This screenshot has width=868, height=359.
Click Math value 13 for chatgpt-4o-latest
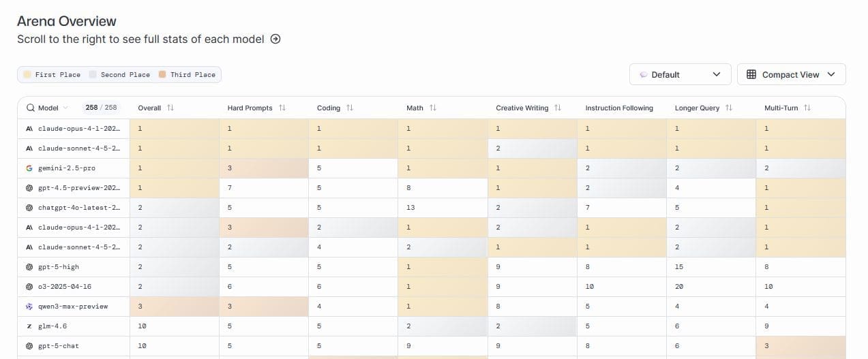[410, 207]
